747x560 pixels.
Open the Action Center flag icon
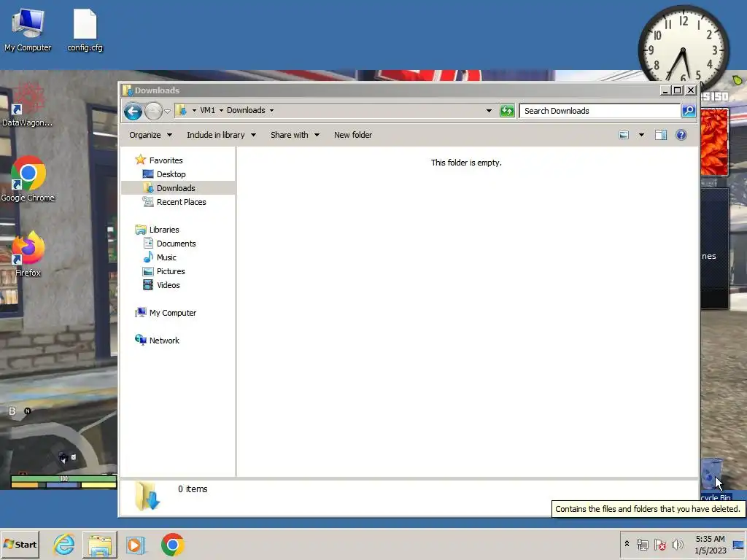coord(659,545)
